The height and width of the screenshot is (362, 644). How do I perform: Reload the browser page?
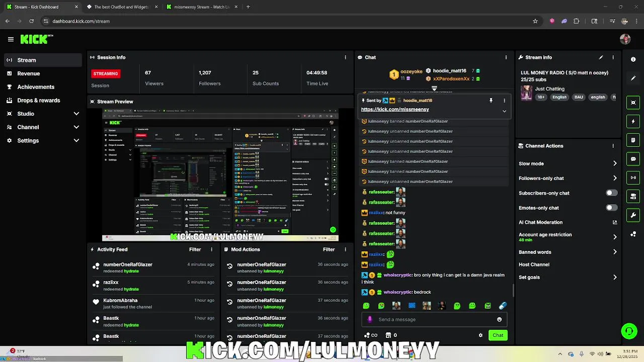click(31, 21)
